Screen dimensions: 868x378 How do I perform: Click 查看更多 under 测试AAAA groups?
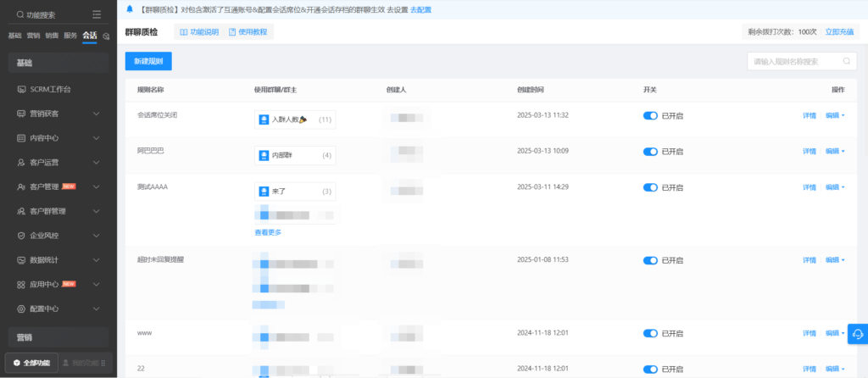[x=268, y=232]
